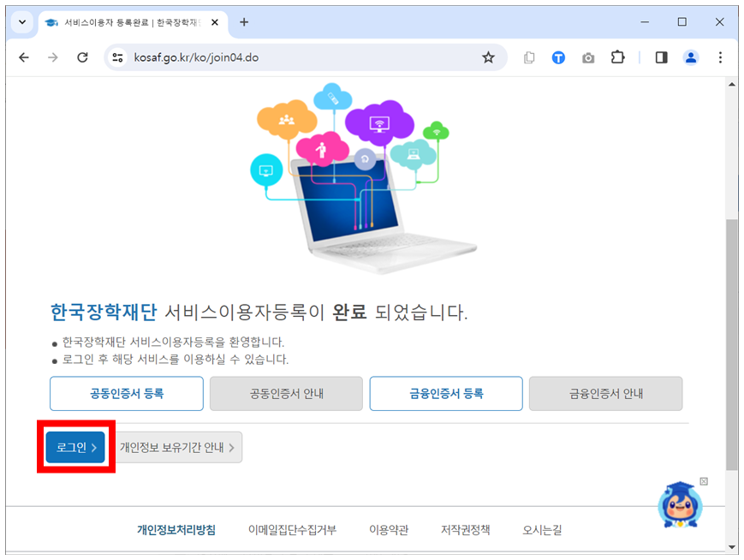
Task: Click 공동인증서 등록 button
Action: coord(127,393)
